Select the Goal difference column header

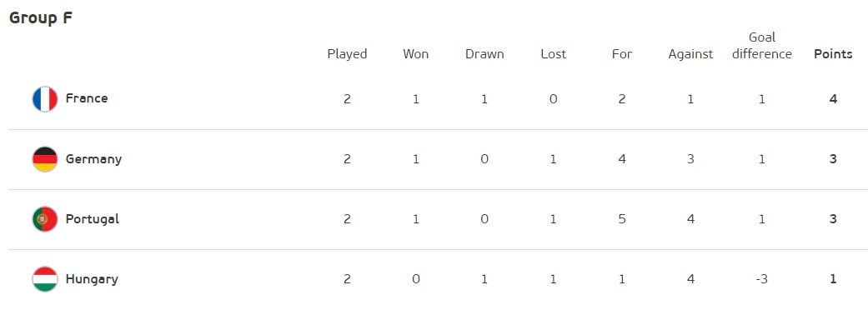pyautogui.click(x=762, y=45)
